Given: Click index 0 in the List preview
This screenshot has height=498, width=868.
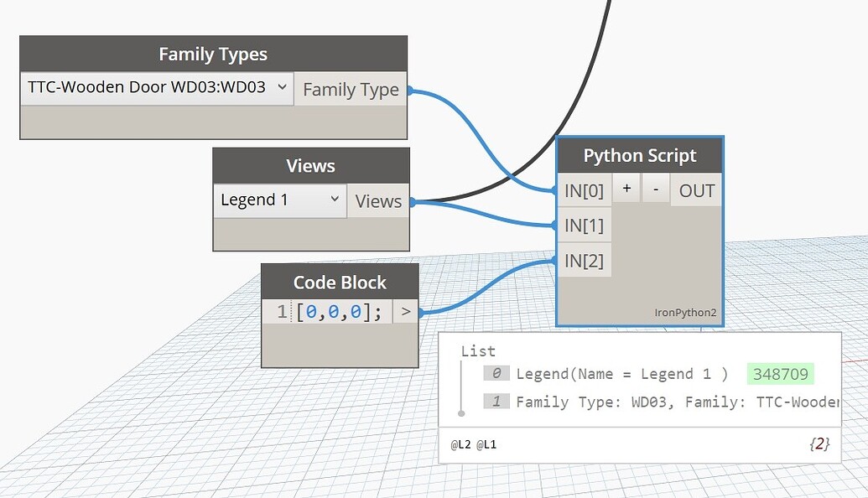Looking at the screenshot, I should 496,373.
